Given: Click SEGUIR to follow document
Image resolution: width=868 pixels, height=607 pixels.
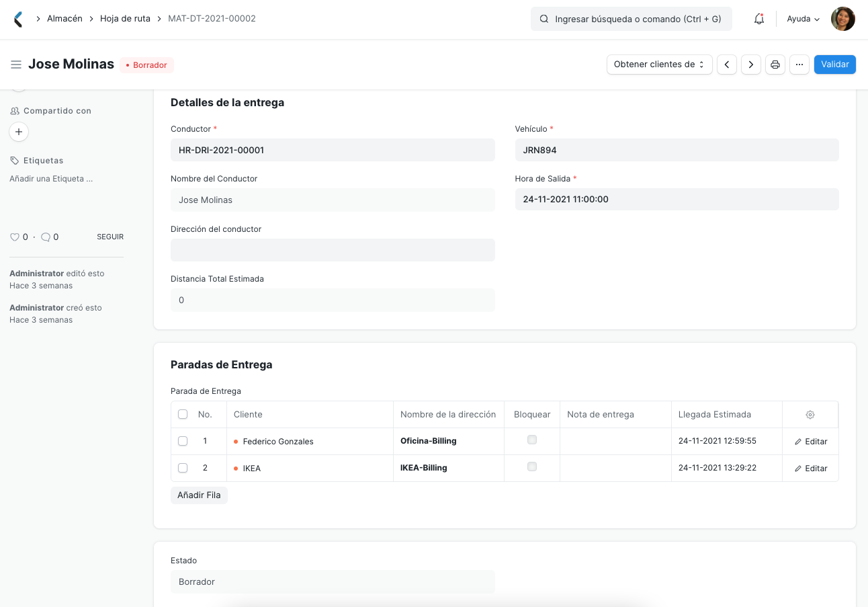Looking at the screenshot, I should coord(110,237).
